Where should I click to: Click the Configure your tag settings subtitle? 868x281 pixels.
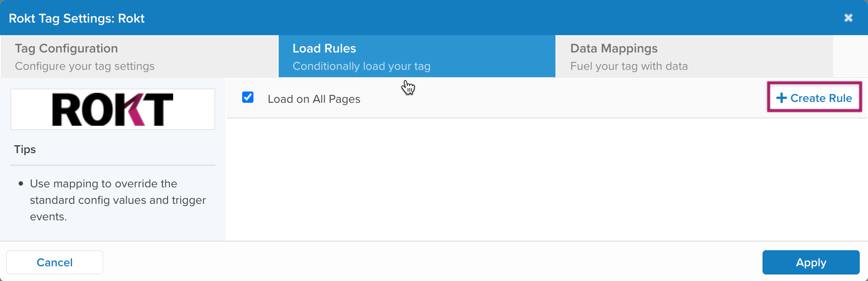pos(85,66)
